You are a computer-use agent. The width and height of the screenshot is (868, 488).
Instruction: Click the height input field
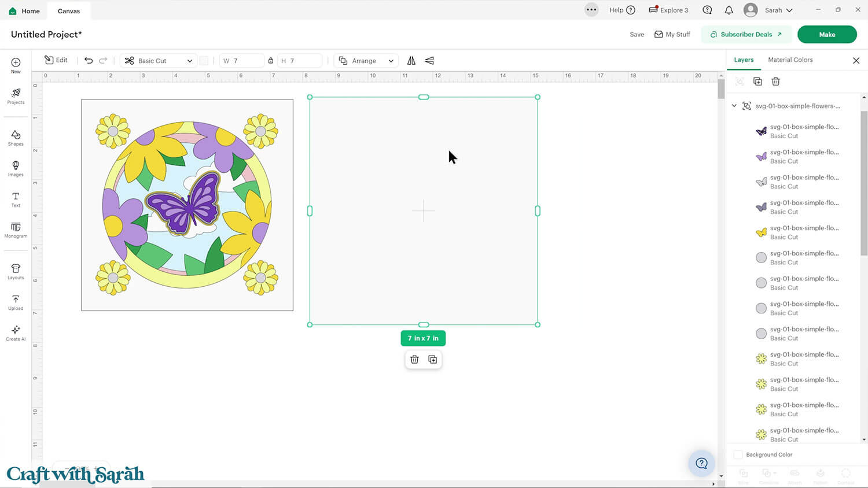coord(300,61)
